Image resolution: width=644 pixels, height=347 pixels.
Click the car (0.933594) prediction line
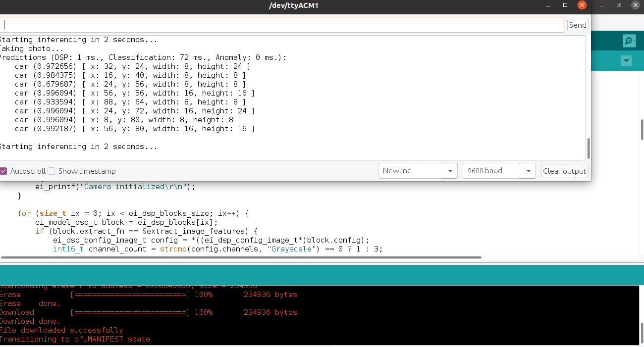[130, 102]
